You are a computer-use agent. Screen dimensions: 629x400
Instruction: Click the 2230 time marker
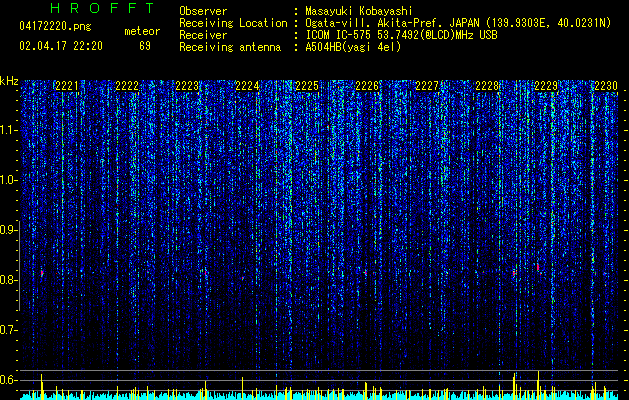pos(606,86)
